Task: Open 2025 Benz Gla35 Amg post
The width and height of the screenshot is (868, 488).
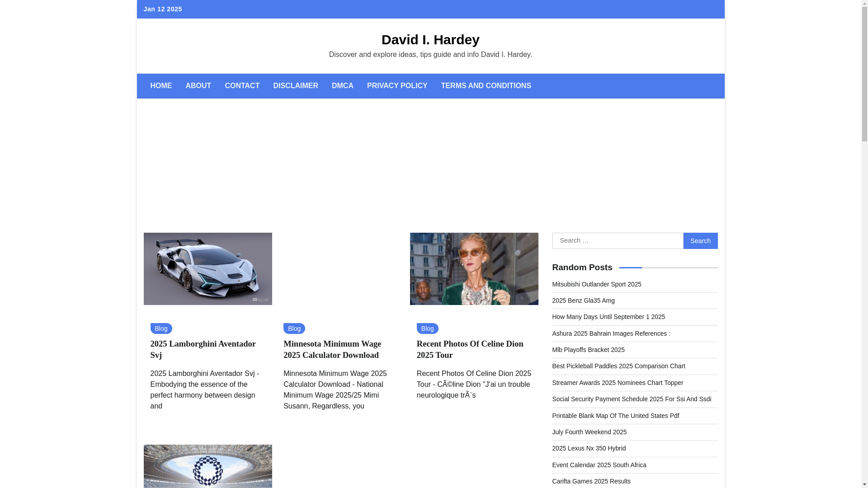Action: pos(583,300)
